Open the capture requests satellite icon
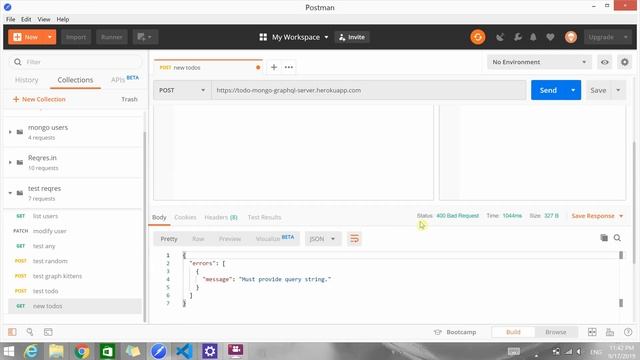Viewport: 640px width, 360px height. pyautogui.click(x=500, y=37)
